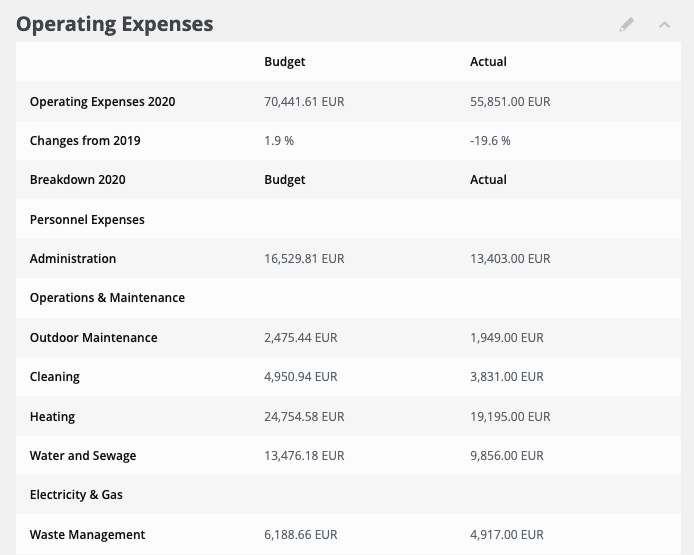Click the 1.9 % budget change value

point(279,141)
